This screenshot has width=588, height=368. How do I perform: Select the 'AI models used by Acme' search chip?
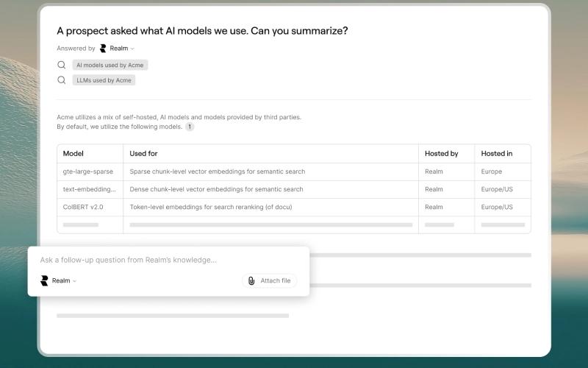[x=110, y=65]
